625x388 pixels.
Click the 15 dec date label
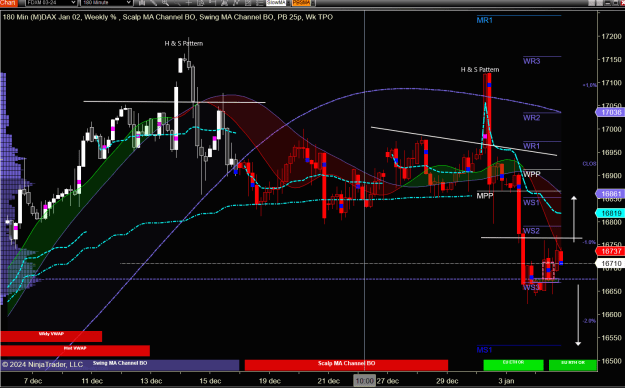[210, 381]
